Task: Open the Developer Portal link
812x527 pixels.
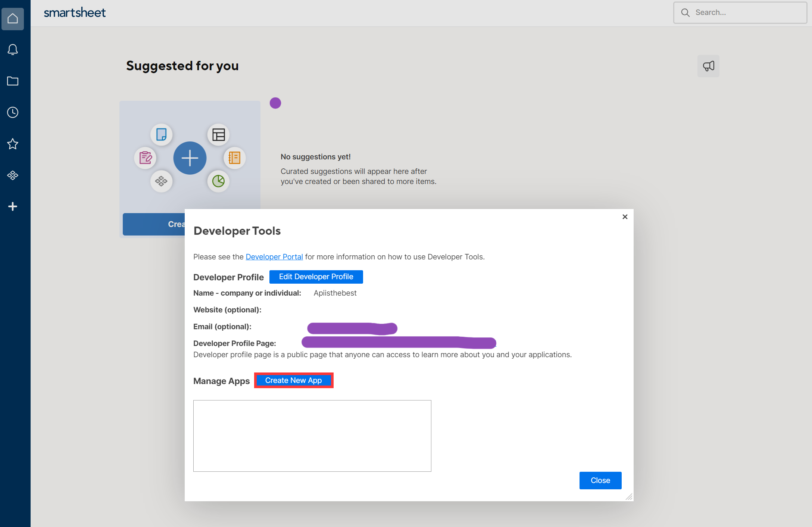Action: click(x=274, y=257)
